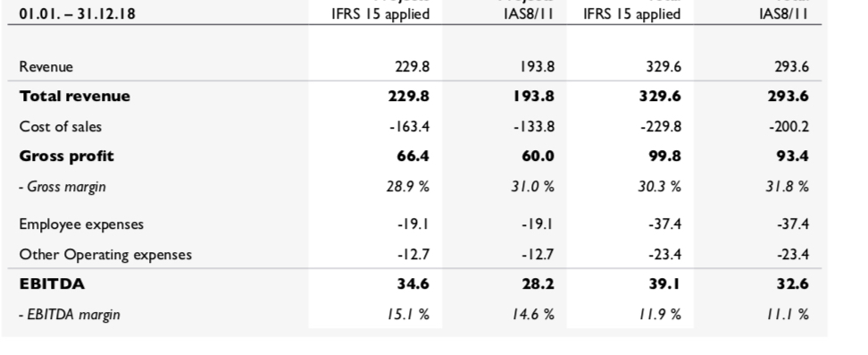
Task: Select the Total revenue row heading
Action: (x=75, y=96)
